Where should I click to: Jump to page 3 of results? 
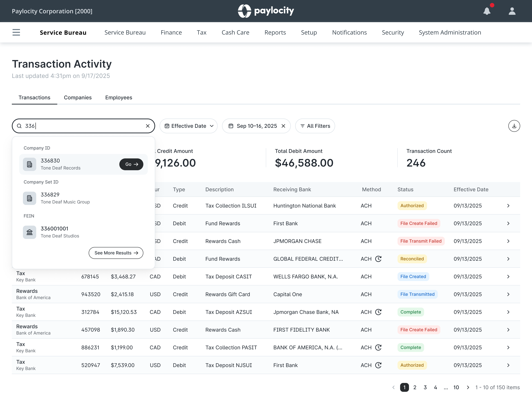coord(425,387)
